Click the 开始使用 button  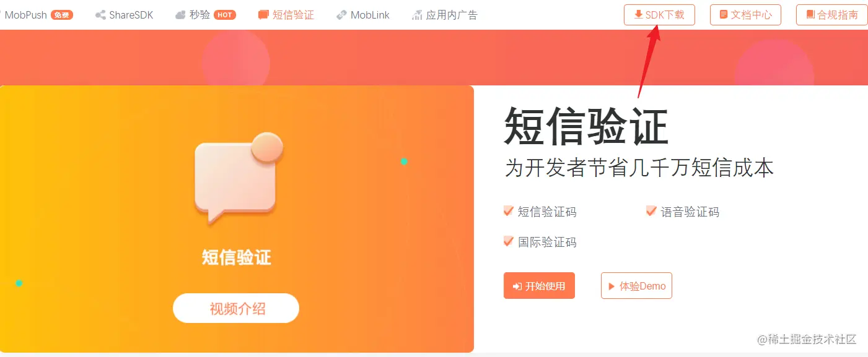539,286
